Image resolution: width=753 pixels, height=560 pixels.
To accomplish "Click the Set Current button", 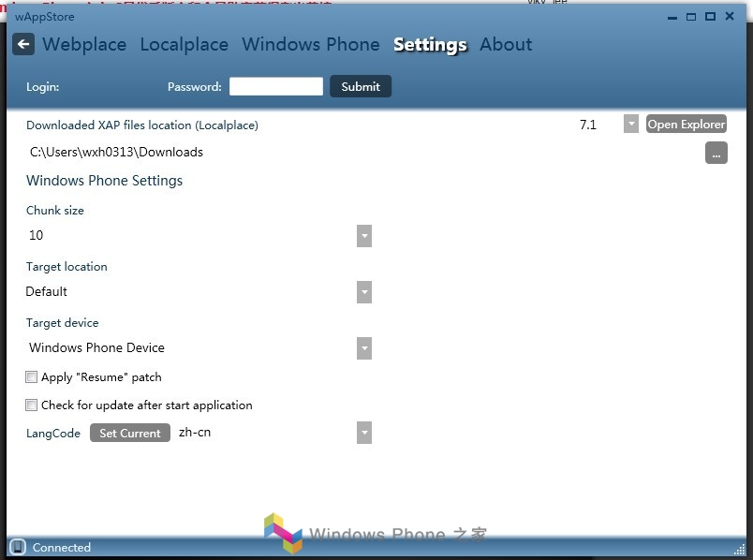I will pyautogui.click(x=130, y=433).
